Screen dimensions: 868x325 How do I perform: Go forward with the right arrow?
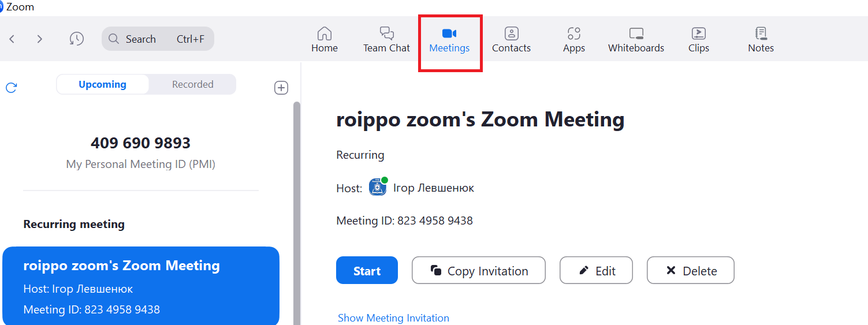point(39,39)
